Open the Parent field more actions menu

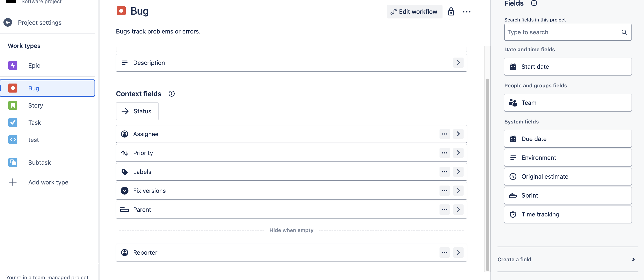444,210
